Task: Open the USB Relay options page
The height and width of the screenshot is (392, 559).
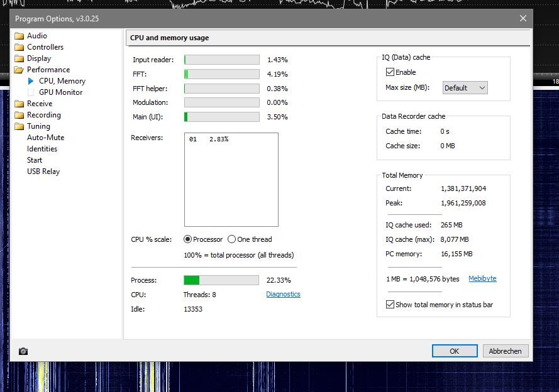Action: tap(43, 171)
